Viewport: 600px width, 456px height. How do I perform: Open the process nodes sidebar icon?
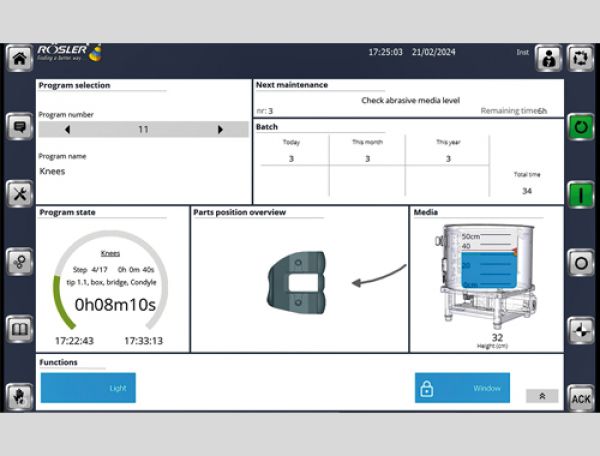coord(19,262)
